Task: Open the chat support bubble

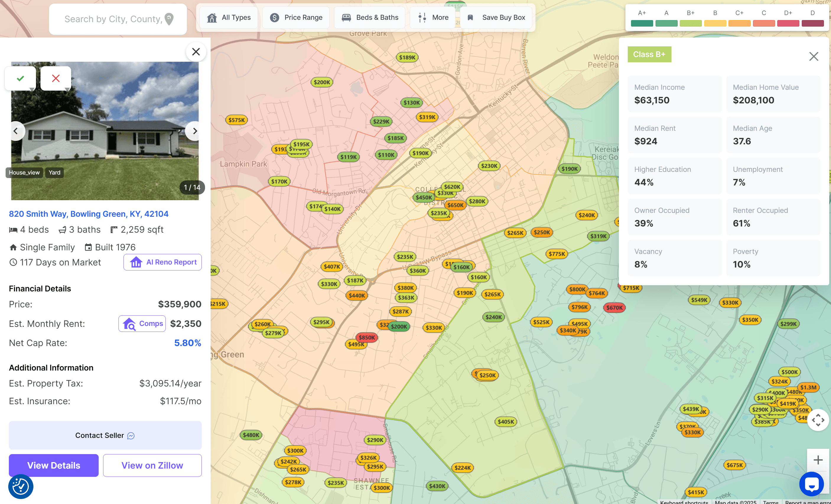Action: tap(812, 484)
